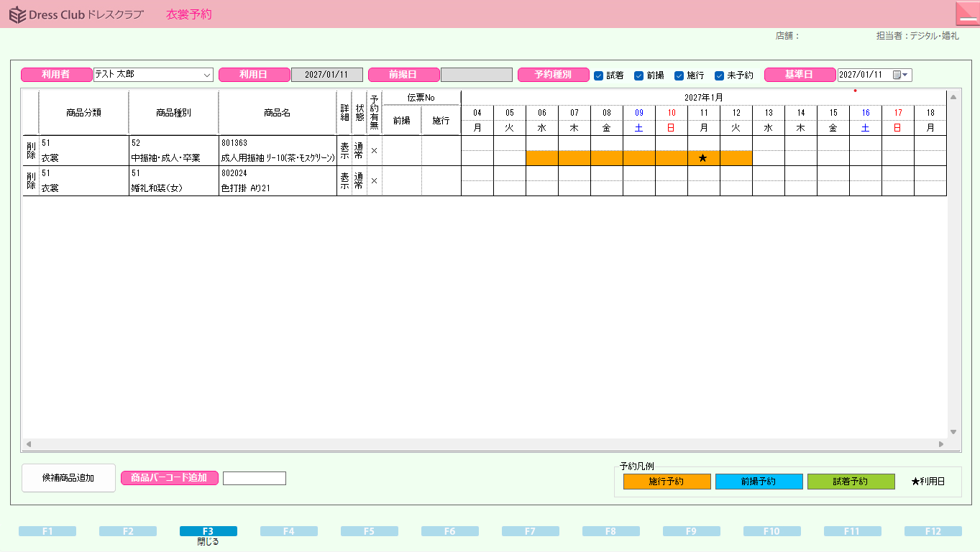Click the 2027年1月 month header
Image resolution: width=980 pixels, height=552 pixels.
pyautogui.click(x=703, y=98)
